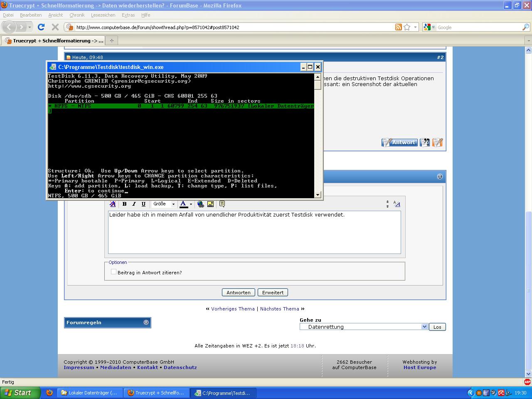
Task: Bookmark this page with the star icon
Action: pyautogui.click(x=407, y=27)
